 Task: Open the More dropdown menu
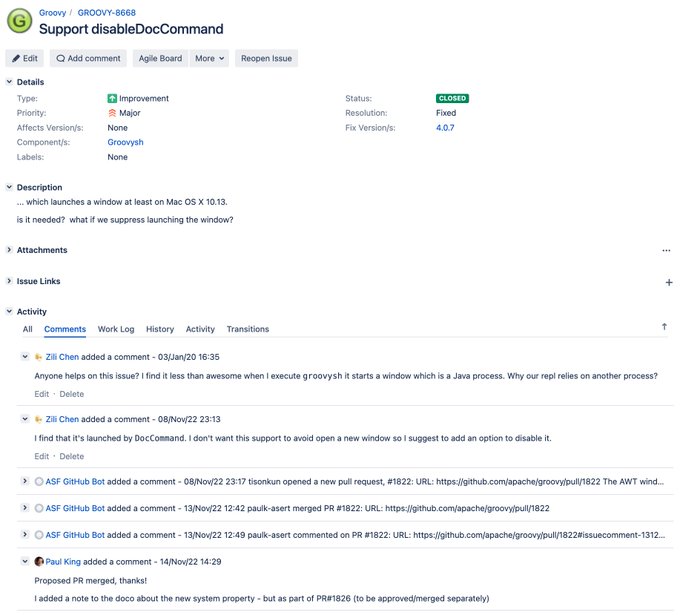pyautogui.click(x=209, y=59)
